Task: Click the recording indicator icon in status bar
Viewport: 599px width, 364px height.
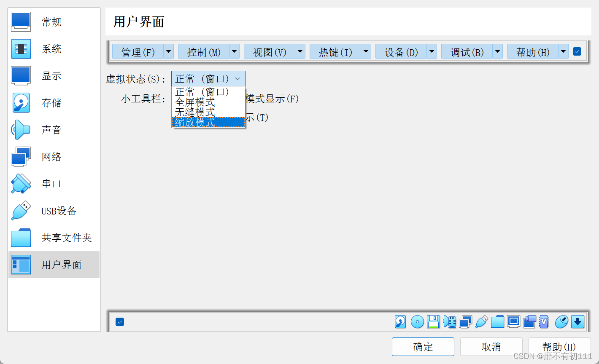Action: coord(529,322)
